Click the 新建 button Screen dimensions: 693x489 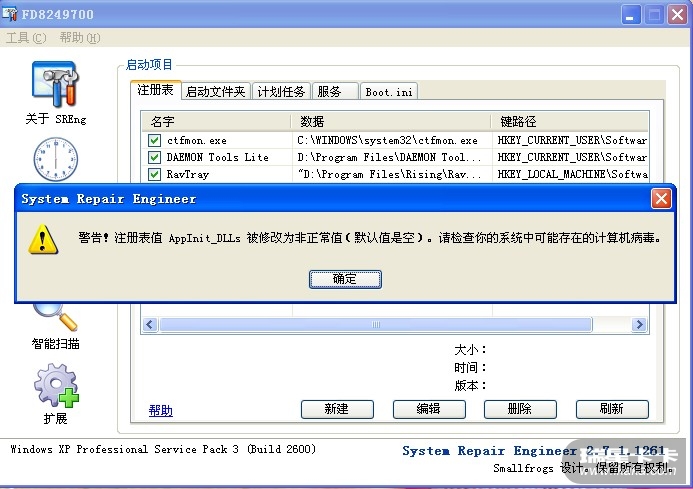[337, 409]
